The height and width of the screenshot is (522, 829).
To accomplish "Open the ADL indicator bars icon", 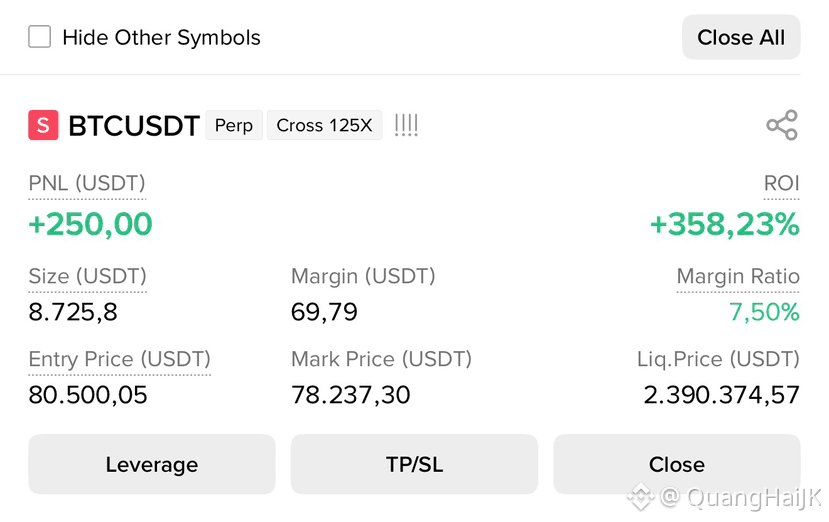I will tap(406, 125).
